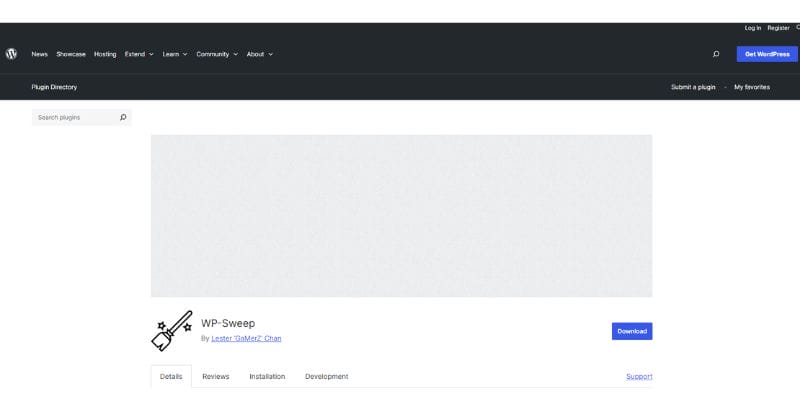Screen dimensions: 800x400
Task: Open the site search magnifier icon
Action: pyautogui.click(x=716, y=54)
